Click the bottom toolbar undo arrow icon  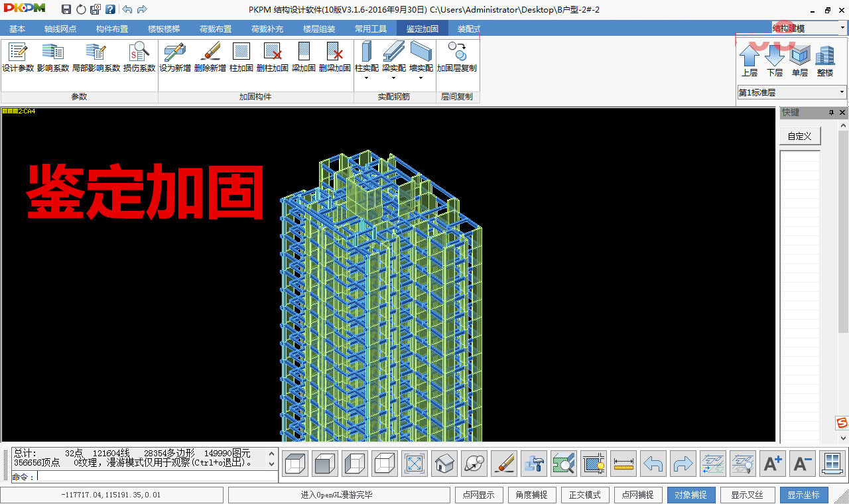(653, 464)
